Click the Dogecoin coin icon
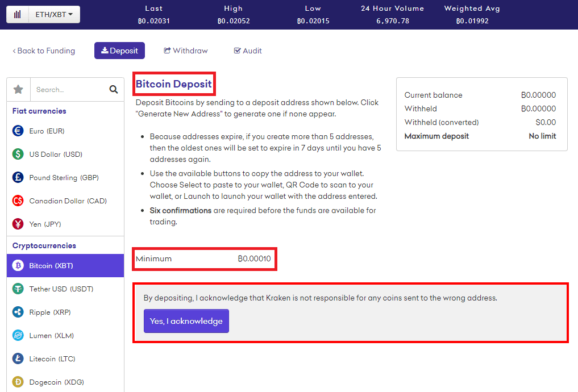Screen dimensions: 578x392 point(18,382)
